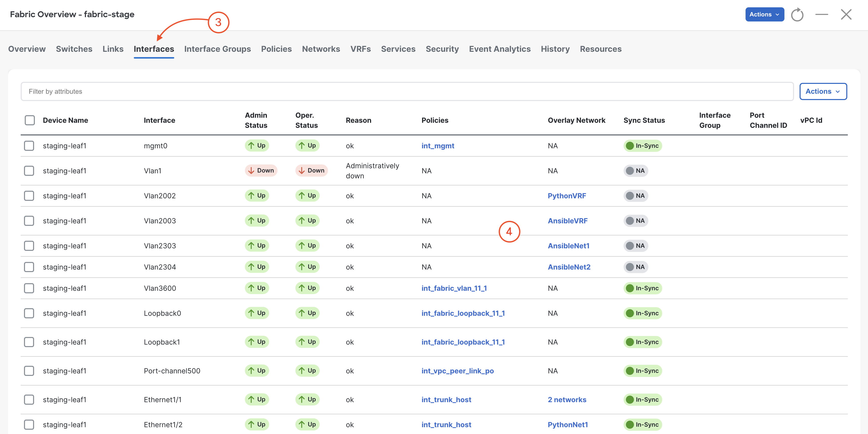The image size is (868, 434).
Task: Minimize the Fabric Overview panel
Action: point(822,14)
